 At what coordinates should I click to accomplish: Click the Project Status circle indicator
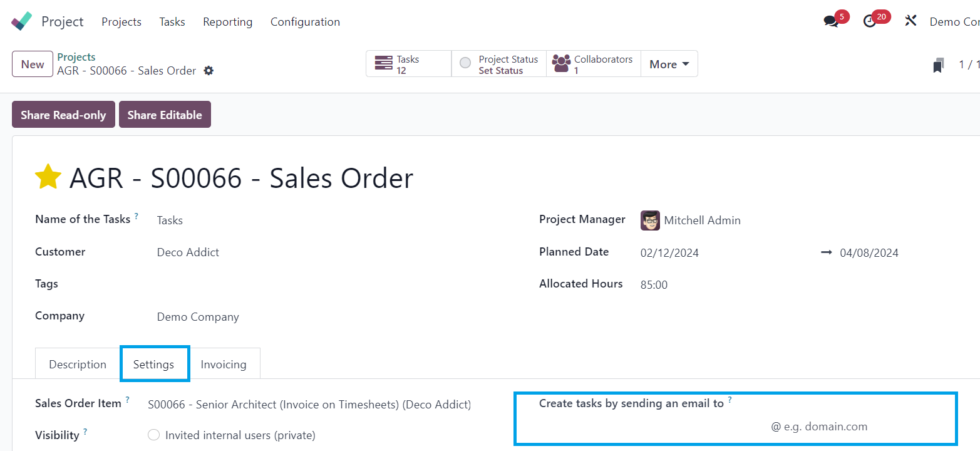click(x=465, y=63)
